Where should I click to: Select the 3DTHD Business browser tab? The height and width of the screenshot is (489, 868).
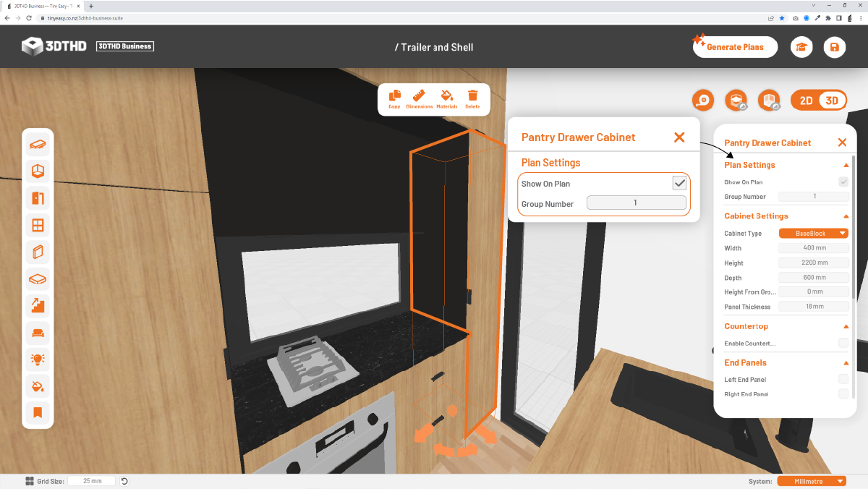tap(43, 6)
